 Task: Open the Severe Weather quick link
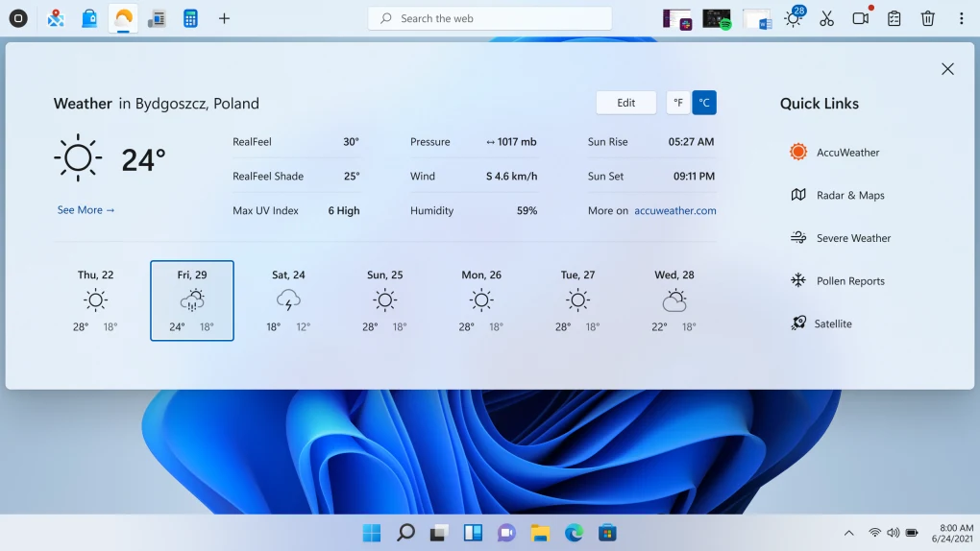pyautogui.click(x=841, y=238)
